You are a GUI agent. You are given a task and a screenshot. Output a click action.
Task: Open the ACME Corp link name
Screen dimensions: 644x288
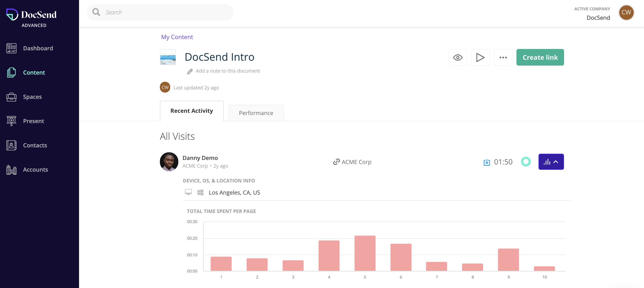[356, 162]
